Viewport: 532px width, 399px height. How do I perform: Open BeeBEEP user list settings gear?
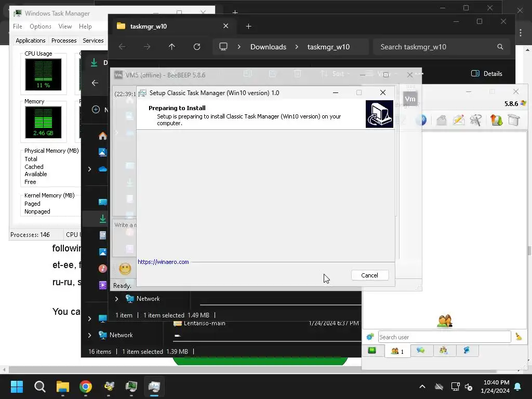[x=370, y=337]
